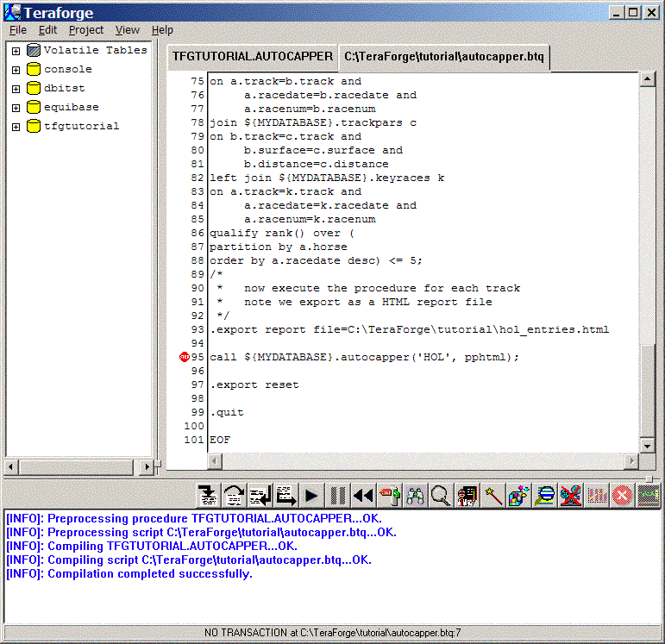The height and width of the screenshot is (644, 665).
Task: Click the '.export reset' line 97
Action: [x=254, y=385]
